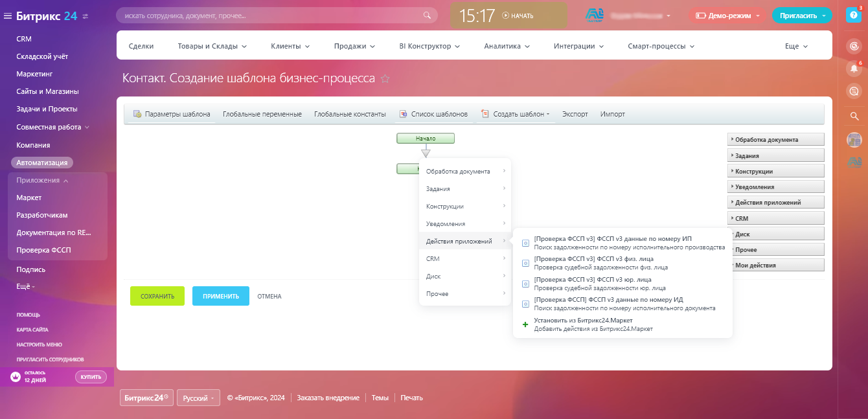Click the Создать шаблон document icon
The image size is (868, 419).
pyautogui.click(x=485, y=114)
